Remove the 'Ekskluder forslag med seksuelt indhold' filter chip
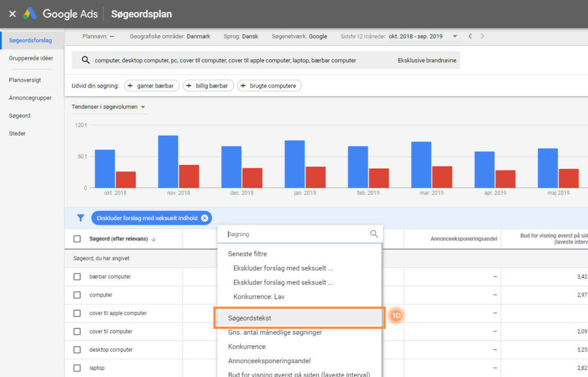Image resolution: width=588 pixels, height=377 pixels. point(204,218)
